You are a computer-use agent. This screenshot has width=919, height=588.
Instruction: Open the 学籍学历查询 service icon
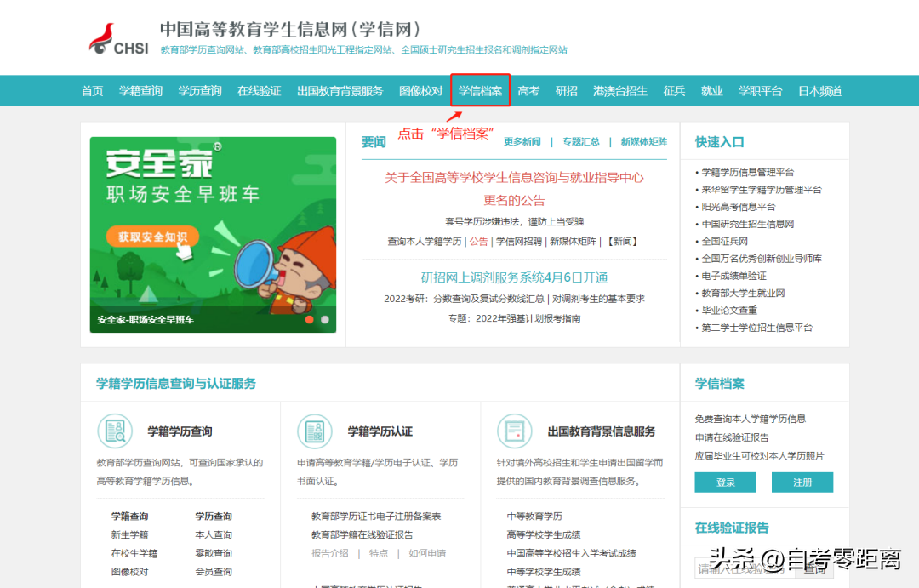[x=115, y=431]
